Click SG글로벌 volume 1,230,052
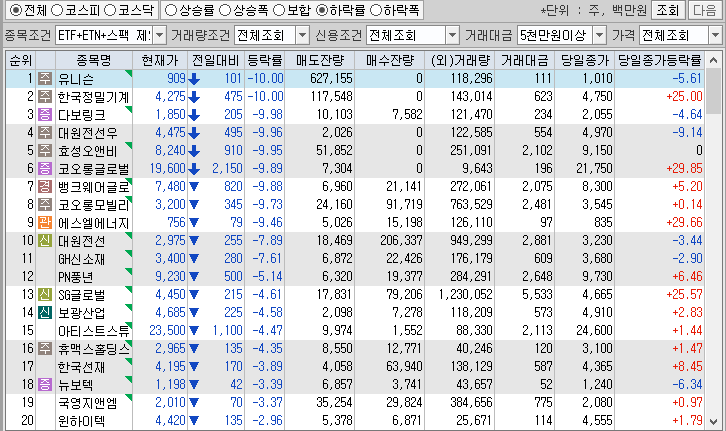726x431 pixels. 465,294
